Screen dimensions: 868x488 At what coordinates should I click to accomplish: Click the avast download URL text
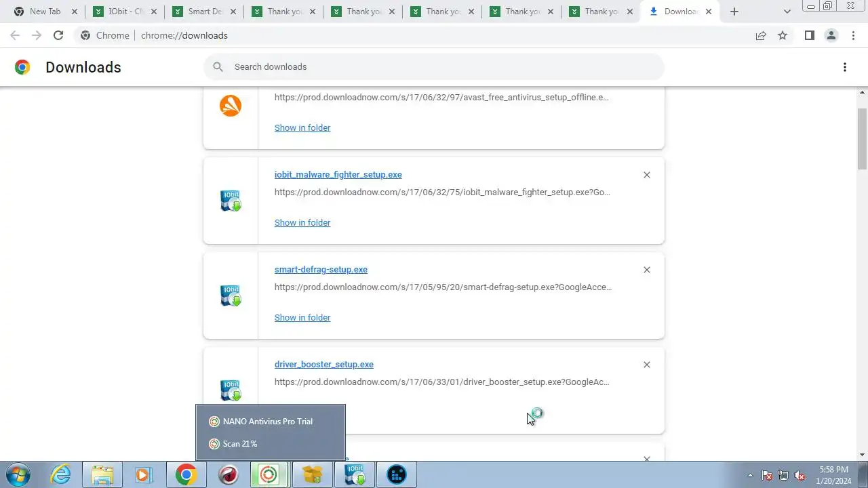coord(441,97)
